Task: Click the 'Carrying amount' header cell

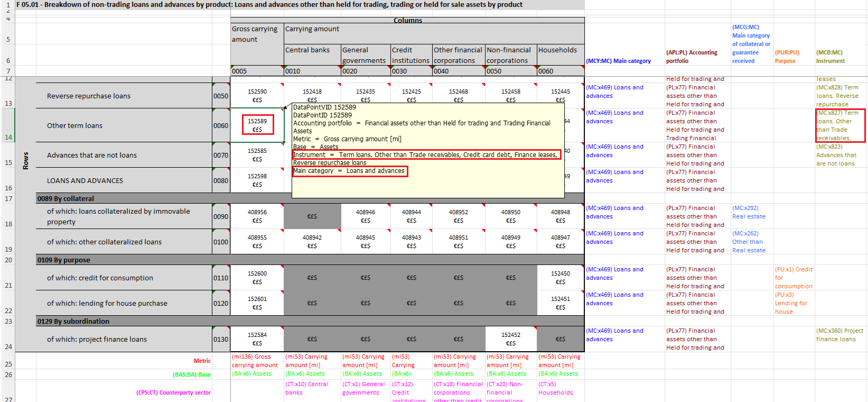Action: [x=434, y=34]
